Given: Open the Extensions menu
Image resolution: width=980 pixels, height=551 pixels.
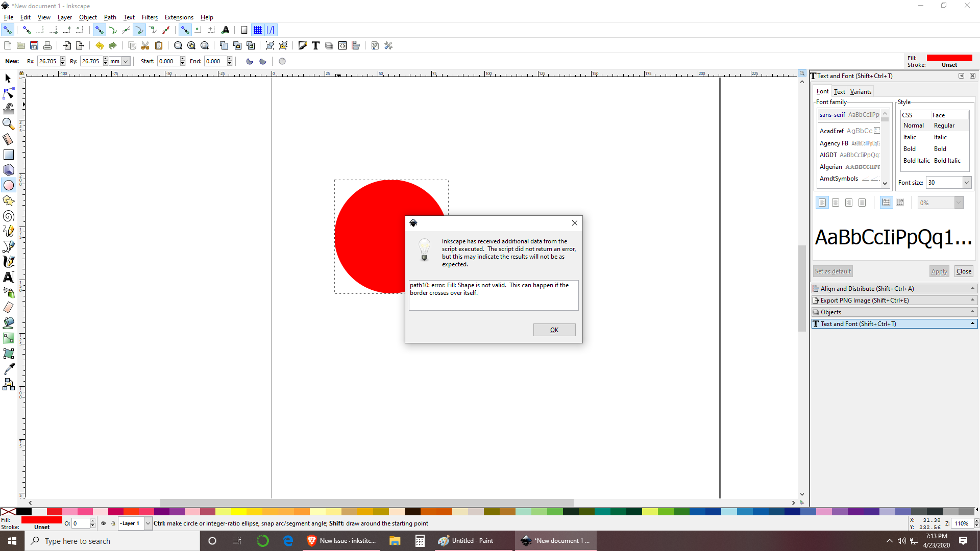Looking at the screenshot, I should (x=179, y=17).
